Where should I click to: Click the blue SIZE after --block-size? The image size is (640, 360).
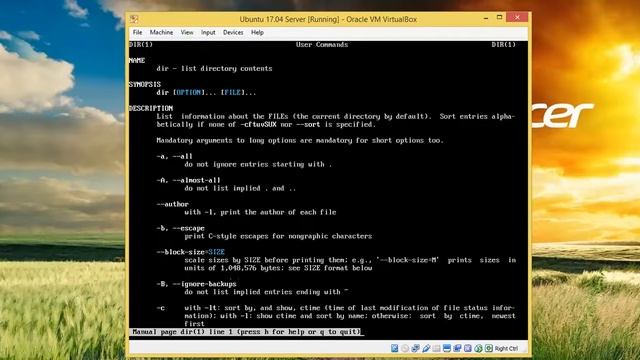pyautogui.click(x=216, y=252)
